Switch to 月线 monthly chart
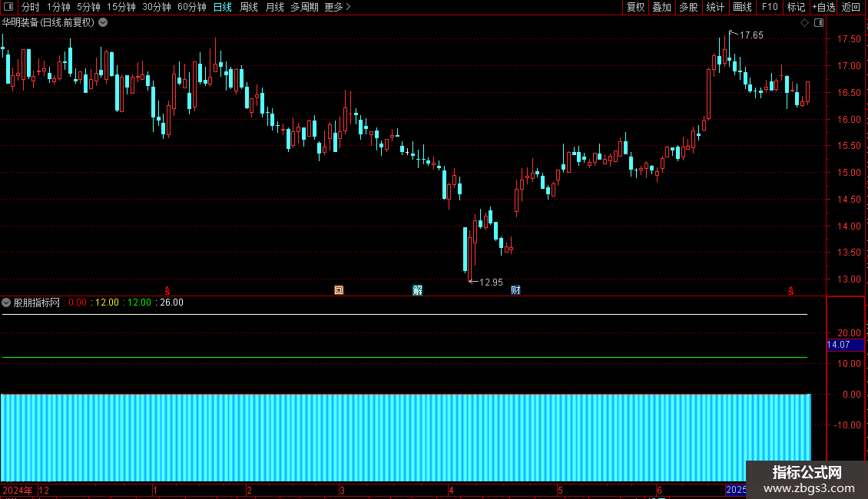 [x=274, y=7]
